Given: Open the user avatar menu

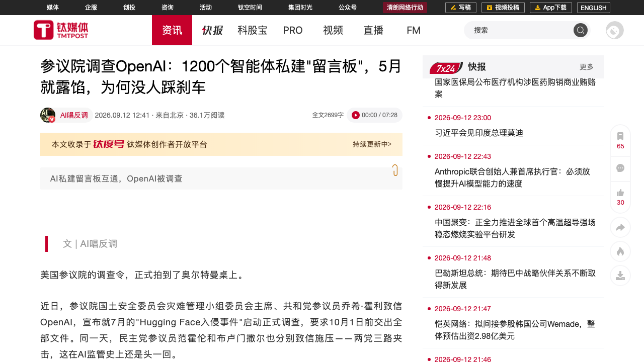Looking at the screenshot, I should pos(614,30).
